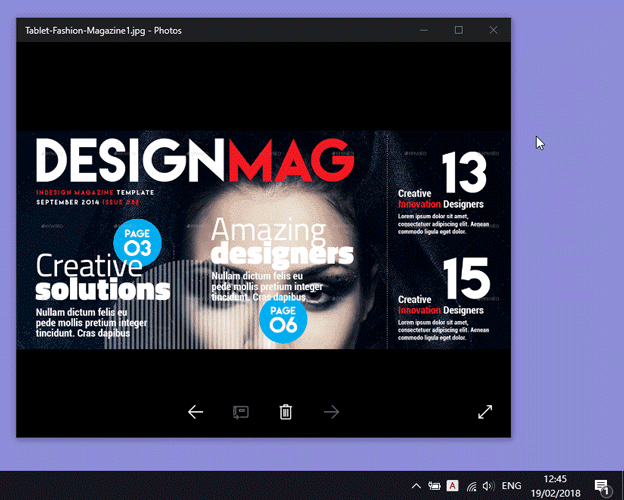Click the DESIGNMAG headline in the photo
624x500 pixels.
[x=195, y=160]
